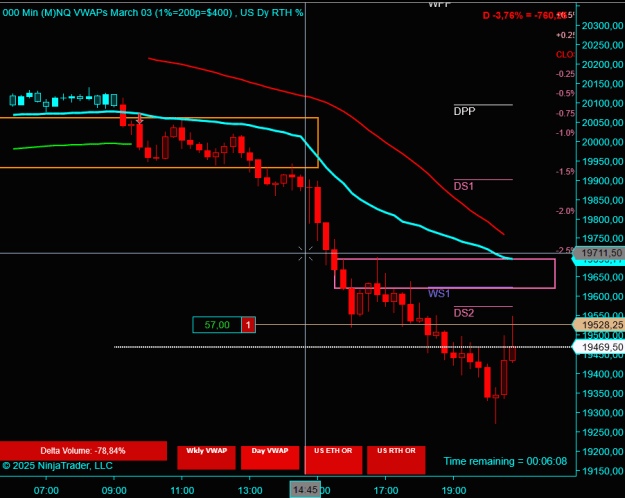Click the -2.0% percent scale label
Screen dimensions: 625x498
click(x=565, y=211)
